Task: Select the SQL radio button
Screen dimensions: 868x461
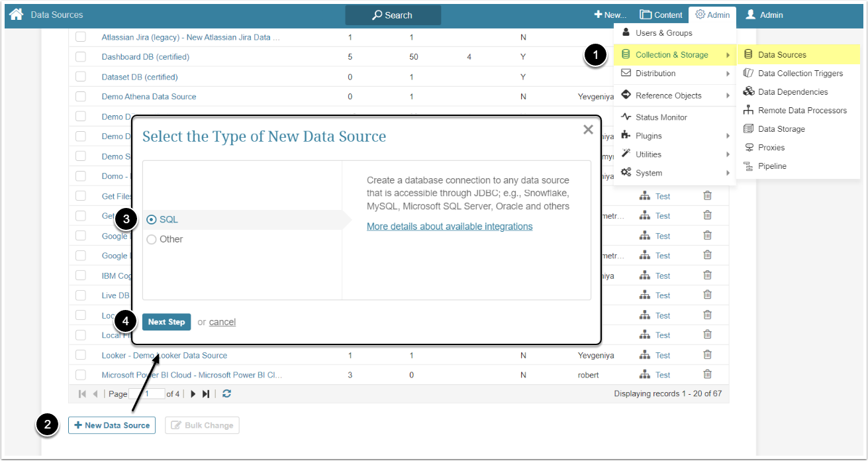Action: 152,219
